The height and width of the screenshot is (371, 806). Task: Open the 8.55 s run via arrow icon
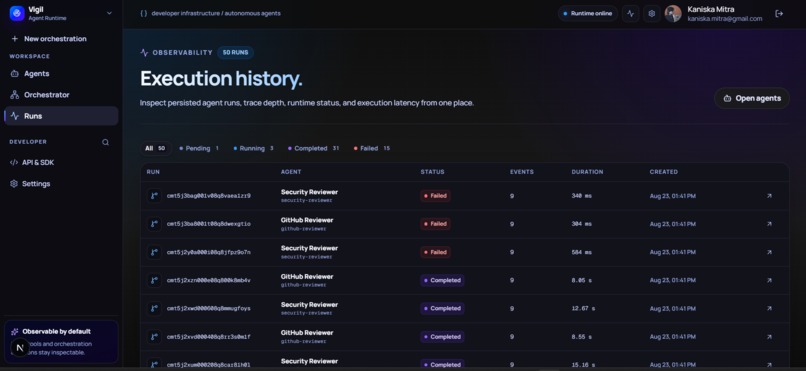769,337
